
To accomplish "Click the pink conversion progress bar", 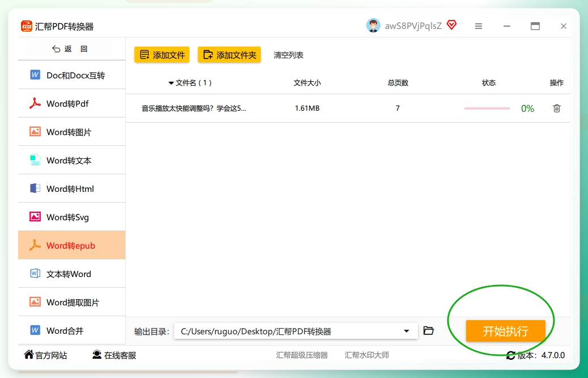I will [487, 108].
